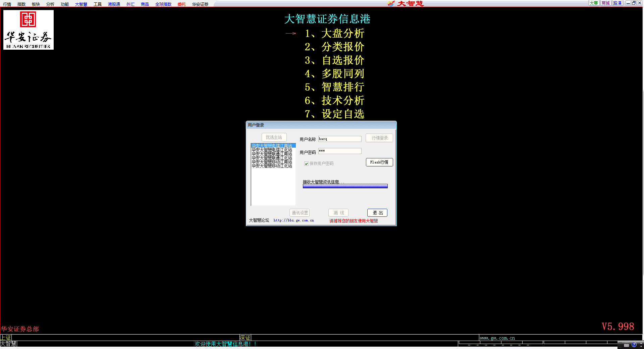Open the 商品 menu

tap(145, 4)
